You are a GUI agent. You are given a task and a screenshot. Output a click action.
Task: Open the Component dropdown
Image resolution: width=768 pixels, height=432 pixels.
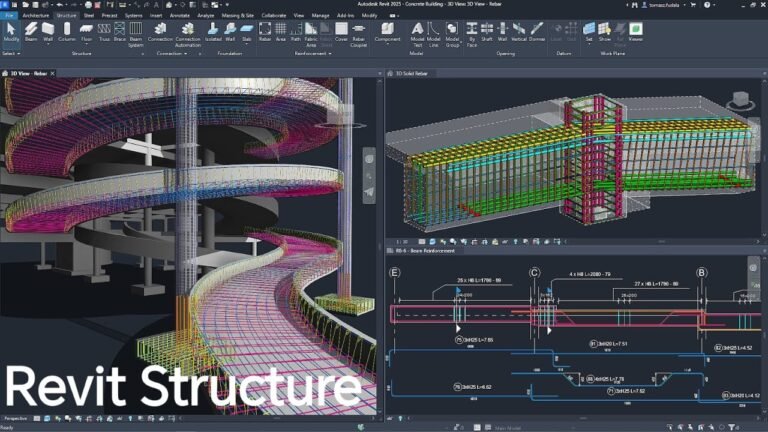tap(387, 44)
